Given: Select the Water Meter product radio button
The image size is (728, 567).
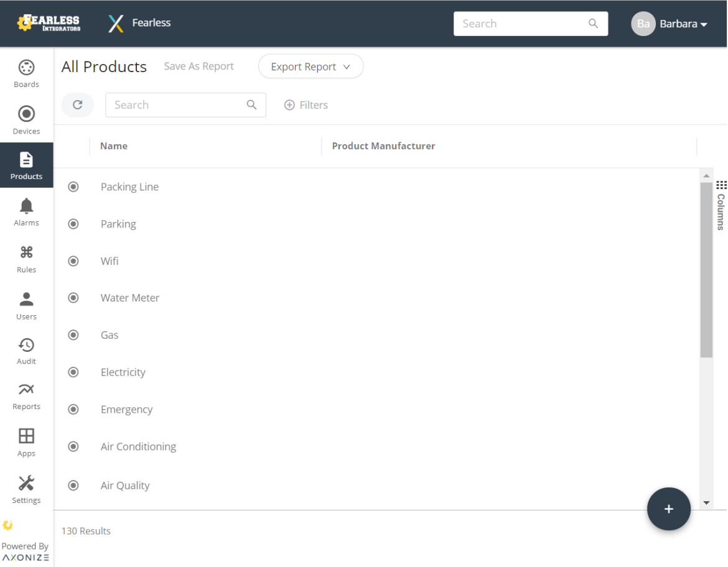Looking at the screenshot, I should tap(73, 297).
